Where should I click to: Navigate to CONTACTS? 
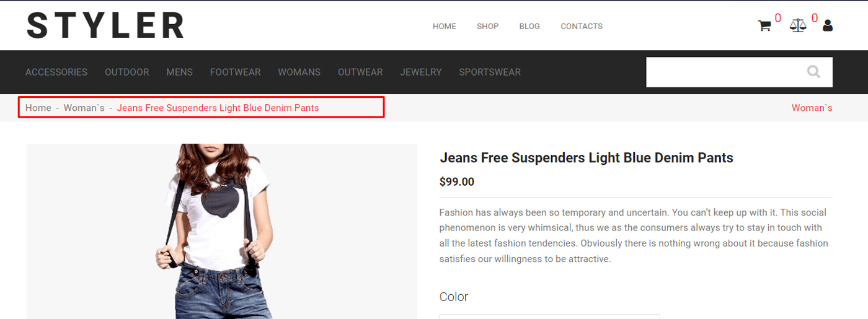(582, 26)
